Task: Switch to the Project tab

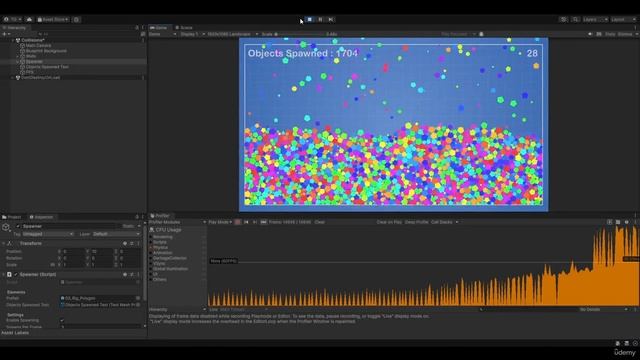Action: click(x=12, y=217)
